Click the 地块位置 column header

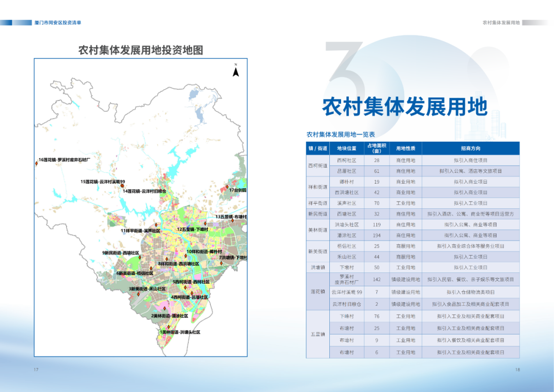click(346, 148)
